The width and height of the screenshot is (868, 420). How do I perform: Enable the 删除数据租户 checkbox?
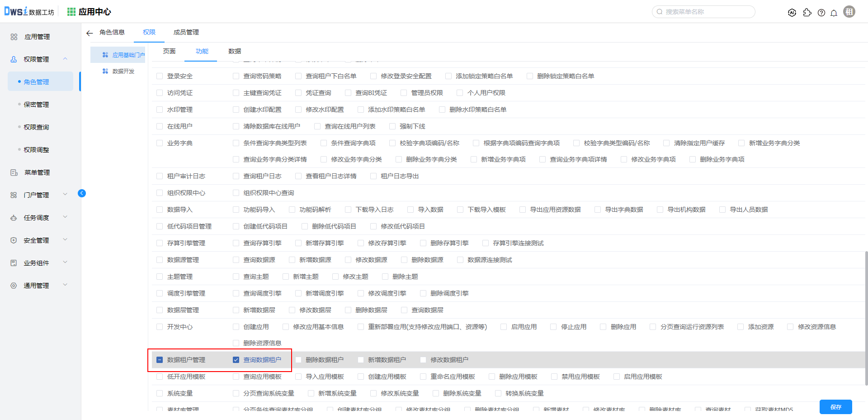(x=298, y=360)
